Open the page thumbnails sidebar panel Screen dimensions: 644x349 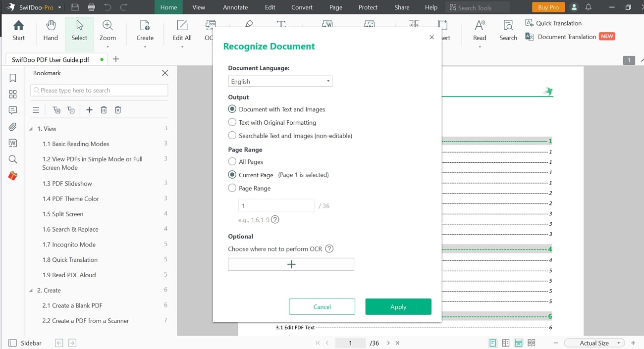(x=13, y=94)
